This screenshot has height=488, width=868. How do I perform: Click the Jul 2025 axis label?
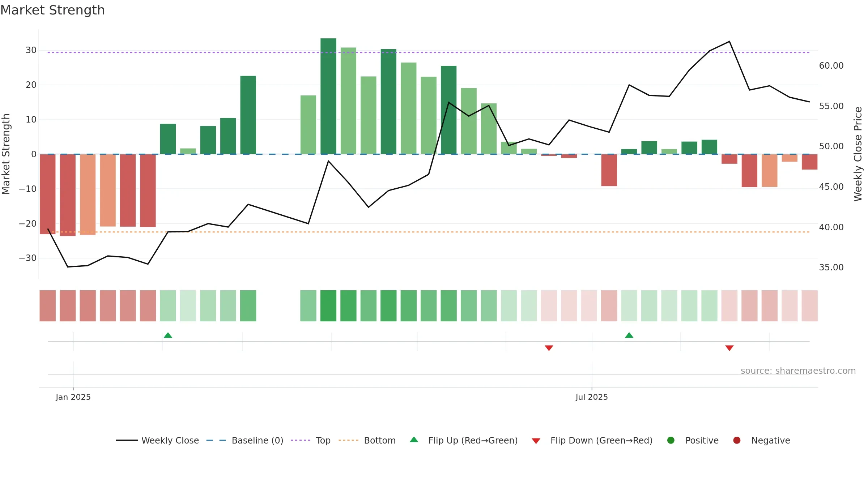(592, 397)
